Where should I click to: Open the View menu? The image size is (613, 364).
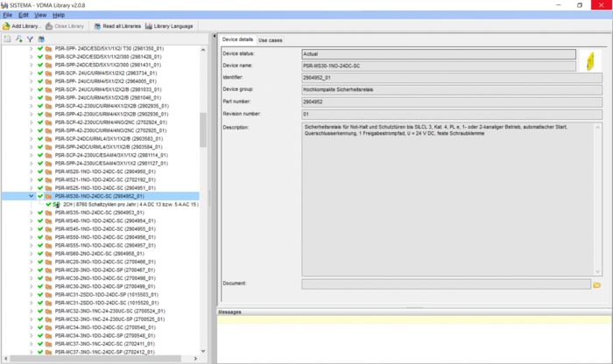click(x=40, y=15)
